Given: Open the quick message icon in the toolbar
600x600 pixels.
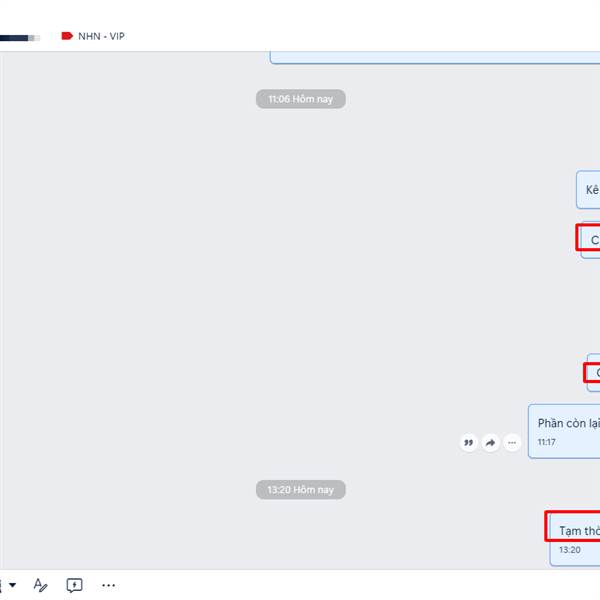Looking at the screenshot, I should tap(74, 585).
